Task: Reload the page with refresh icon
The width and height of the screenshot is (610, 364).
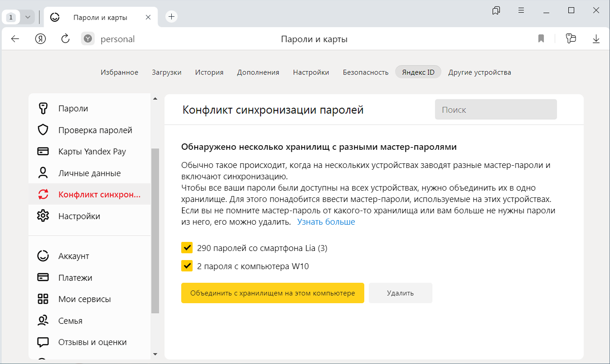Action: coord(65,39)
